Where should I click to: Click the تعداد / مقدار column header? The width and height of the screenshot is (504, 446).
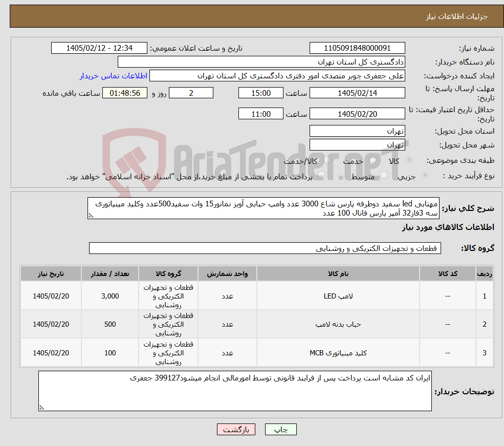click(x=110, y=273)
